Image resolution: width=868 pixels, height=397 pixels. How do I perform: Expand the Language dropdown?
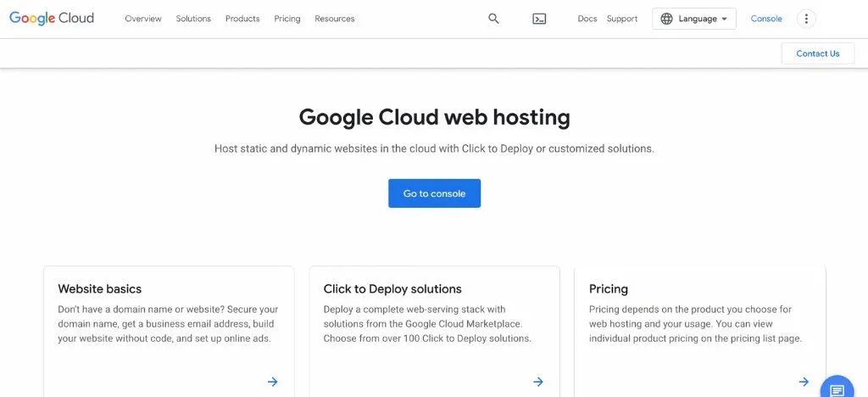click(x=694, y=19)
